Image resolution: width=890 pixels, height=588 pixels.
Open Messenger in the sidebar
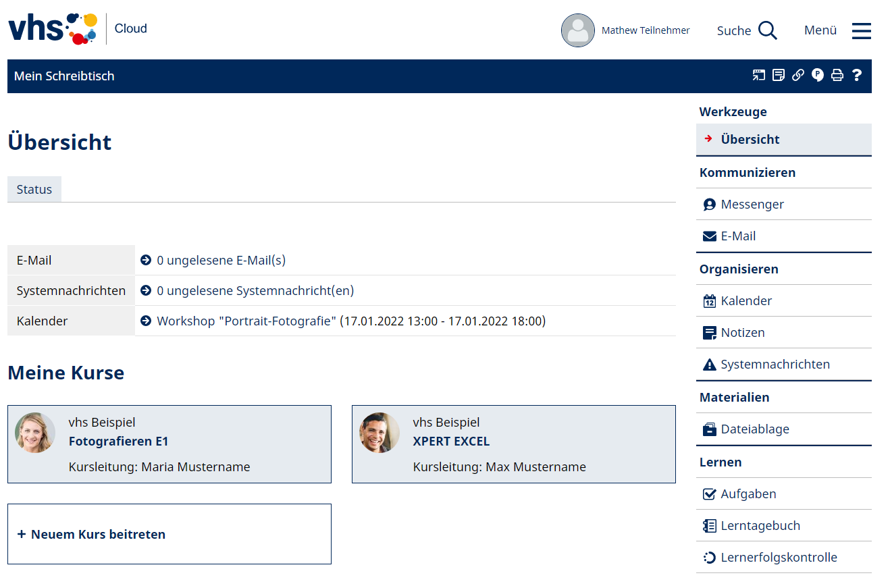[752, 204]
